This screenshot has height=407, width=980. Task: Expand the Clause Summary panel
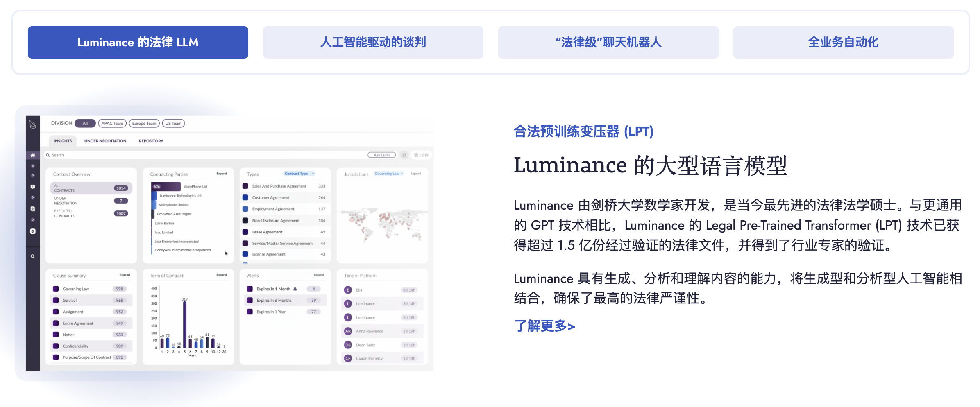pos(125,275)
